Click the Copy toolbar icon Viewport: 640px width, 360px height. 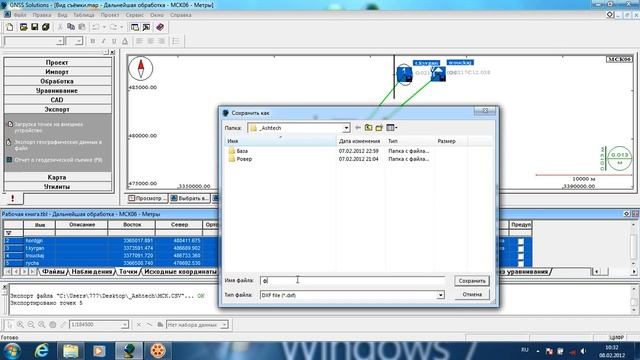[x=71, y=27]
